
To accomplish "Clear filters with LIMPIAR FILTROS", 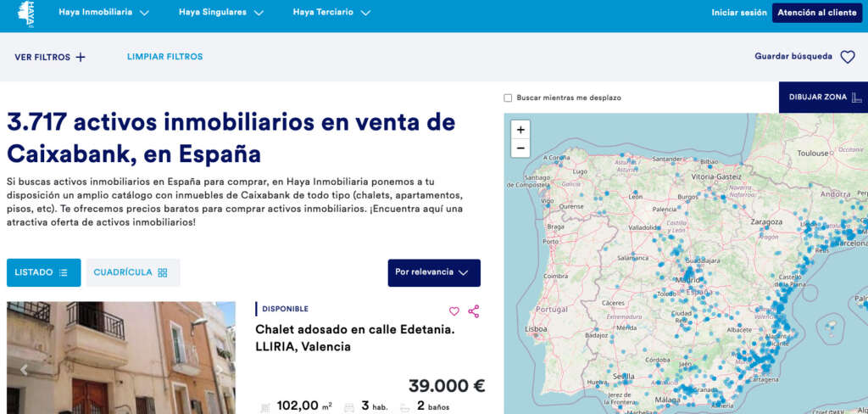I will point(165,57).
